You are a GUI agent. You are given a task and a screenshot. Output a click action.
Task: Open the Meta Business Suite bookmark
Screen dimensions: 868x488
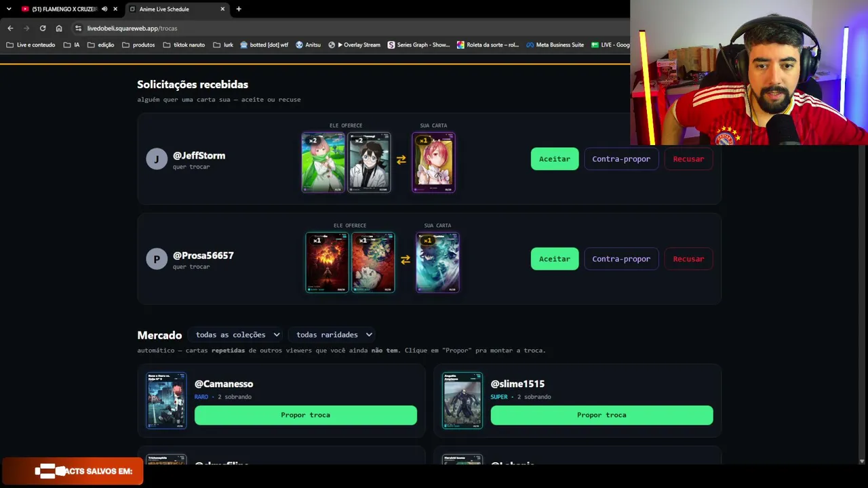[555, 45]
